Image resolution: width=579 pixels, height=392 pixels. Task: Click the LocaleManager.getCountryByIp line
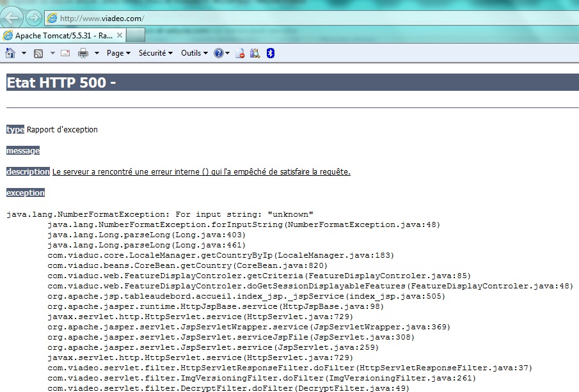pos(221,255)
